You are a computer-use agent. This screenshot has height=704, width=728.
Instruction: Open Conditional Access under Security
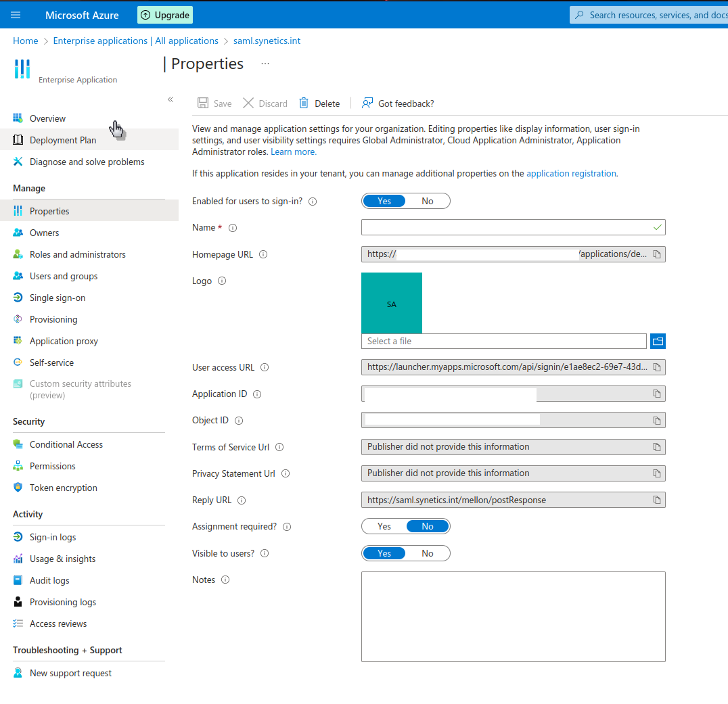pos(89,444)
